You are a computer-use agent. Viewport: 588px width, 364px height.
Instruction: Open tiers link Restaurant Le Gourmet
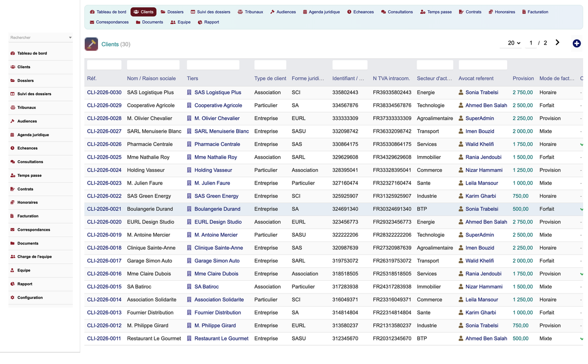221,338
